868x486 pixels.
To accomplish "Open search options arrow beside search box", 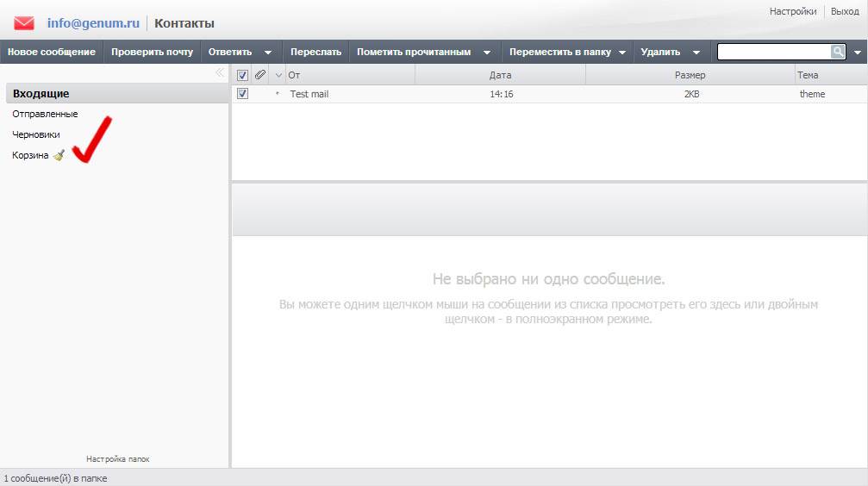I will click(858, 53).
